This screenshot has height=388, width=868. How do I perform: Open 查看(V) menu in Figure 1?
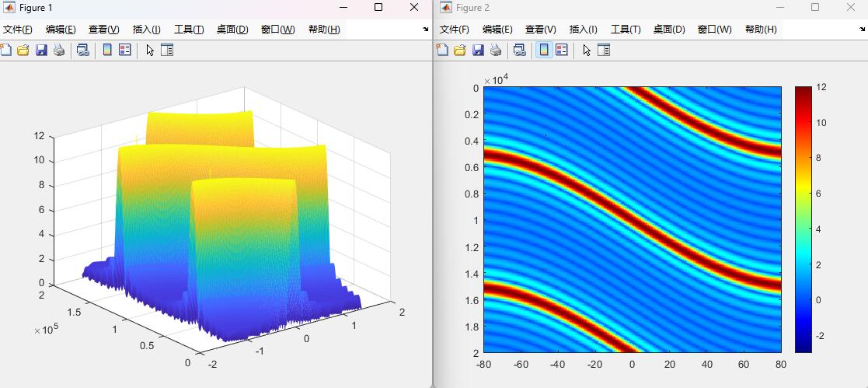tap(103, 30)
